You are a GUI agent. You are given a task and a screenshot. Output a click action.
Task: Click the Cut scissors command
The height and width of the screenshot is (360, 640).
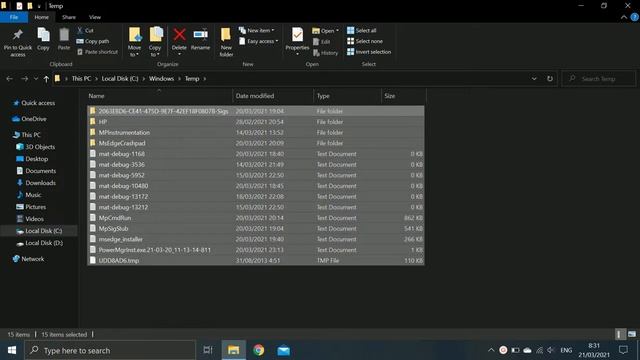86,31
